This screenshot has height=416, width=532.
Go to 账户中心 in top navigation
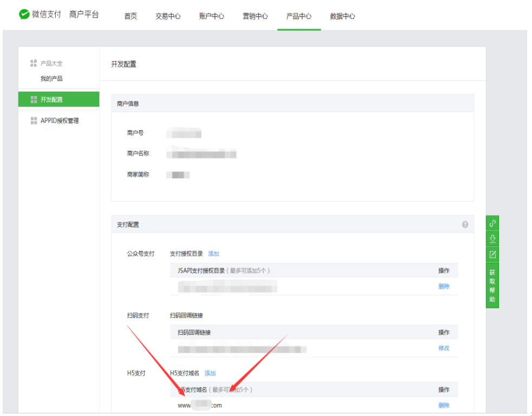[x=211, y=16]
